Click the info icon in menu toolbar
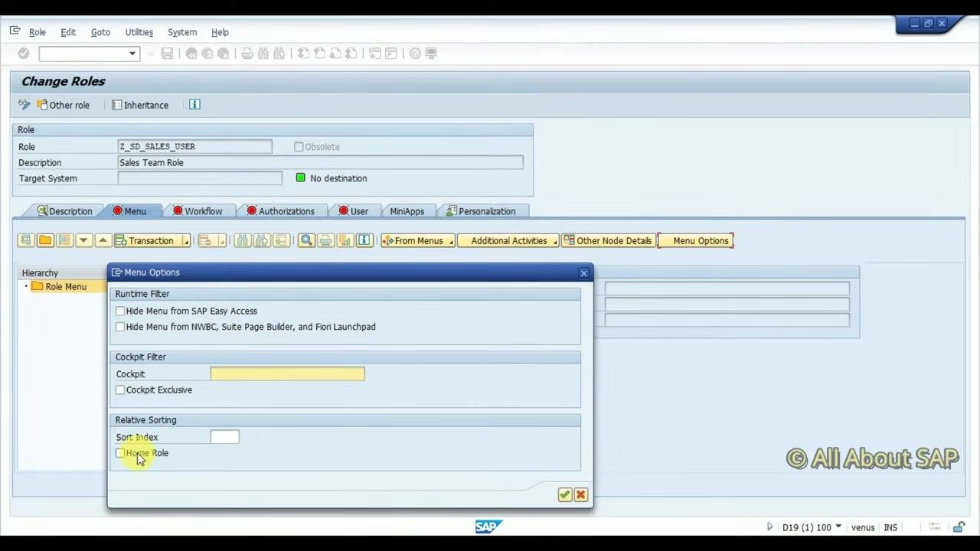The height and width of the screenshot is (551, 980). (x=364, y=240)
